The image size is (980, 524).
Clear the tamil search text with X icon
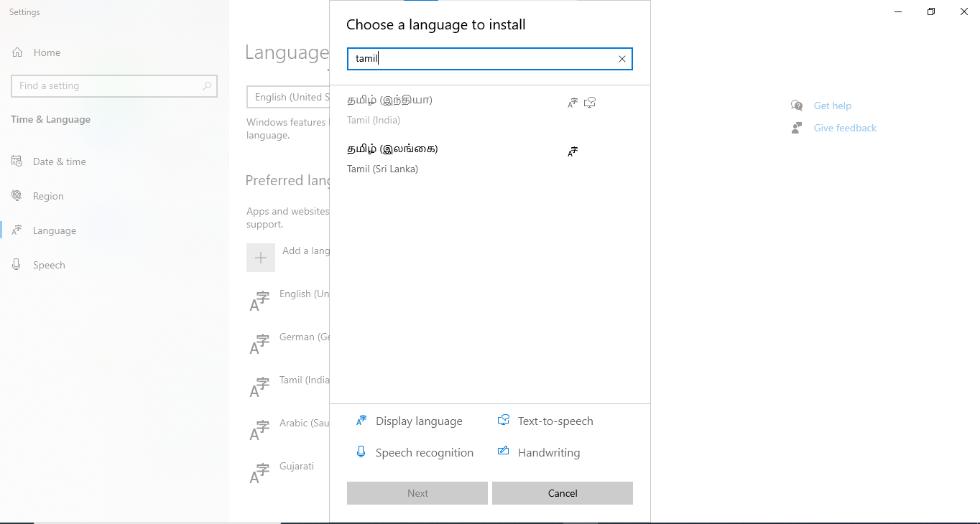tap(622, 59)
